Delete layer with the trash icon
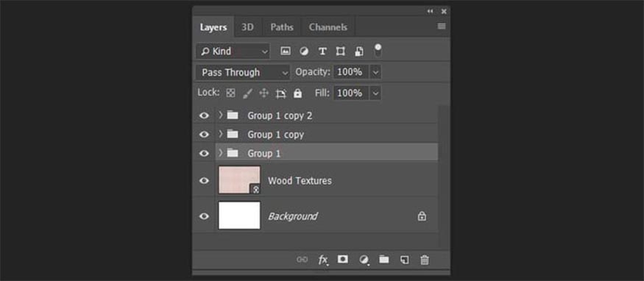The height and width of the screenshot is (281, 644). point(425,260)
